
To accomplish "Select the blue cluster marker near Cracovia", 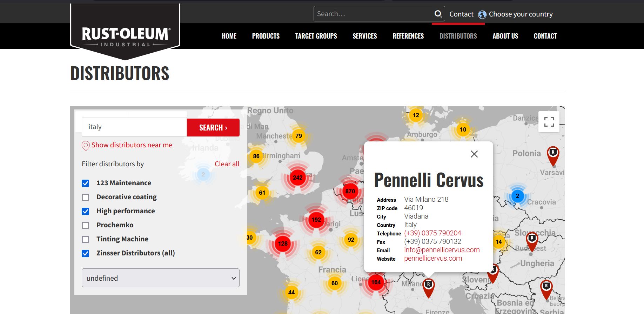I will pyautogui.click(x=517, y=196).
